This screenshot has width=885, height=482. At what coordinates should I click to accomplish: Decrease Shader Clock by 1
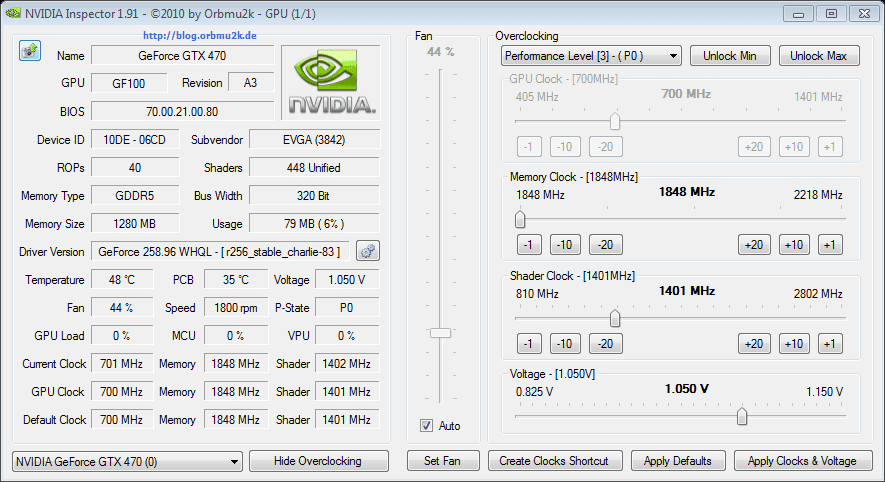529,344
